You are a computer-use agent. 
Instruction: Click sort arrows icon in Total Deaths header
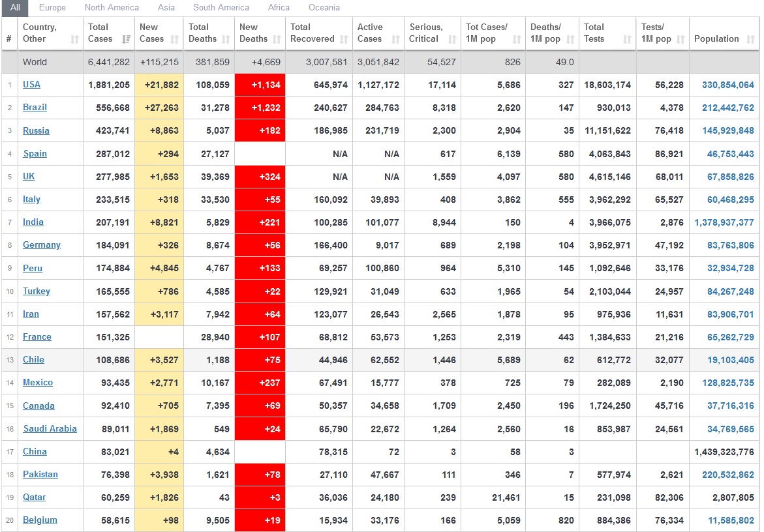tap(226, 40)
